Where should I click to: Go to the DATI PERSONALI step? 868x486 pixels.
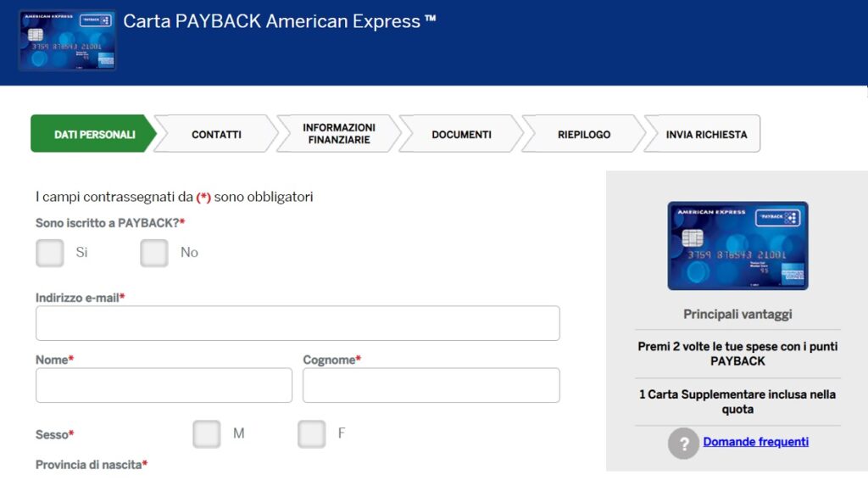coord(93,133)
